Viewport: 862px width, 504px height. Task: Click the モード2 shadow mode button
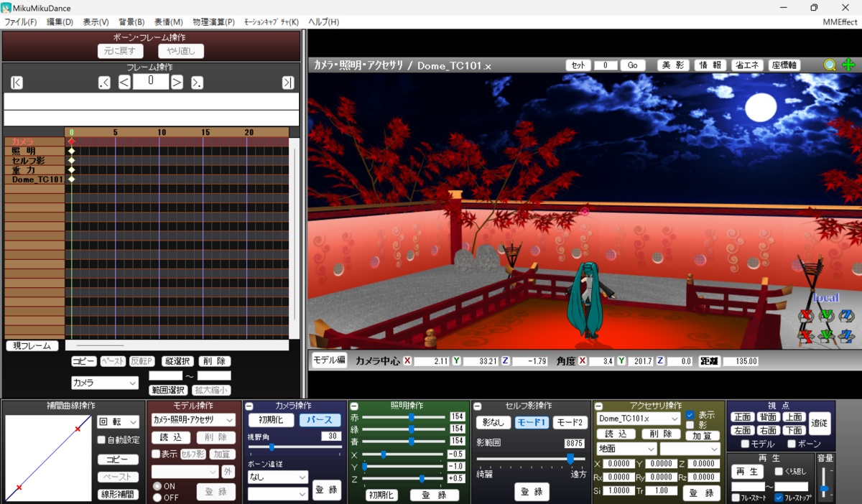click(570, 423)
